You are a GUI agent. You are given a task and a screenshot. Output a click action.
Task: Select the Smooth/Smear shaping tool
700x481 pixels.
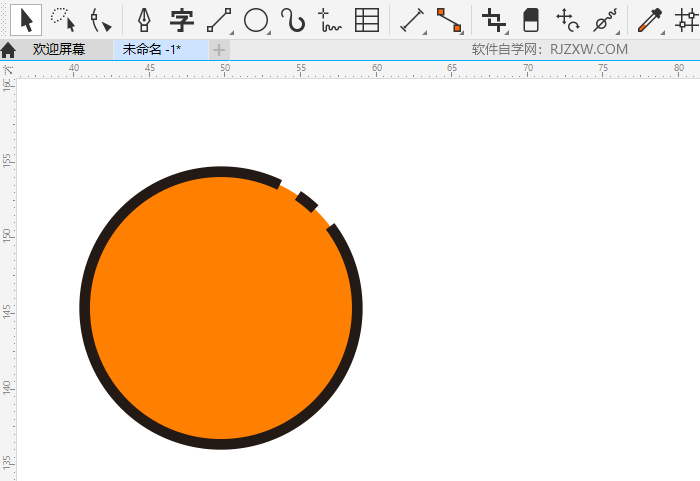pyautogui.click(x=605, y=20)
